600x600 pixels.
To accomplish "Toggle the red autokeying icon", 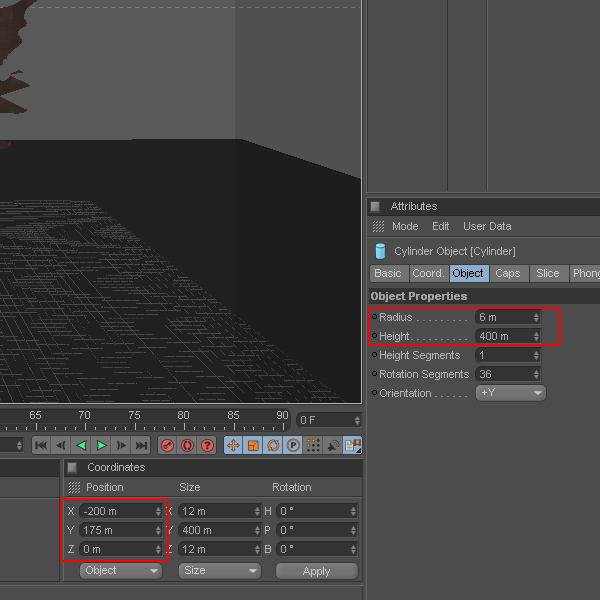I will [x=187, y=445].
